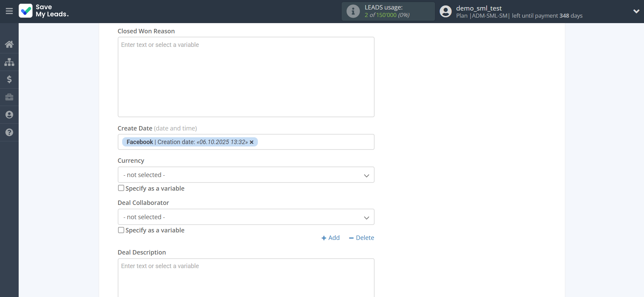The height and width of the screenshot is (297, 644).
Task: Open the Currency dropdown
Action: [246, 175]
